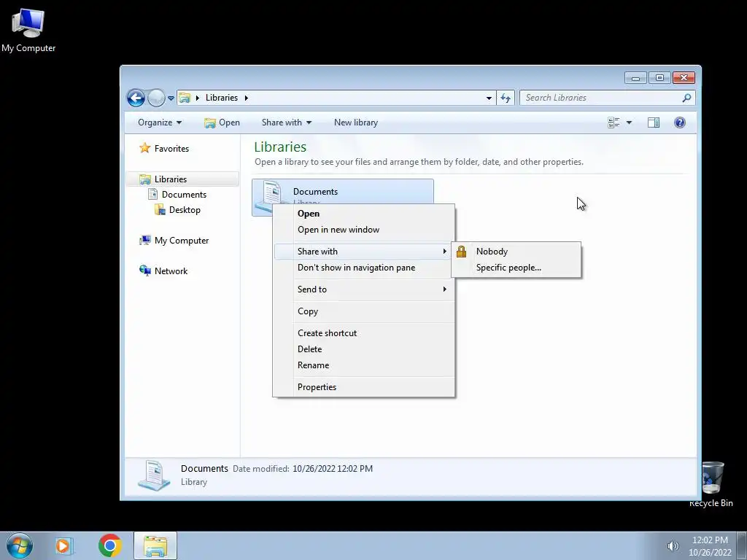
Task: Click the padlock icon beside Nobody
Action: coord(461,252)
